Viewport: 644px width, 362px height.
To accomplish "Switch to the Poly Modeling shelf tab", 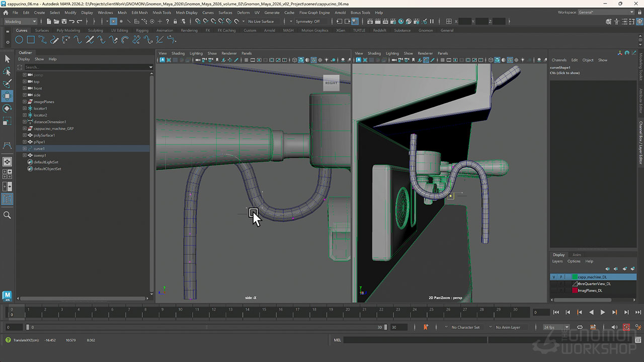I will pos(68,31).
